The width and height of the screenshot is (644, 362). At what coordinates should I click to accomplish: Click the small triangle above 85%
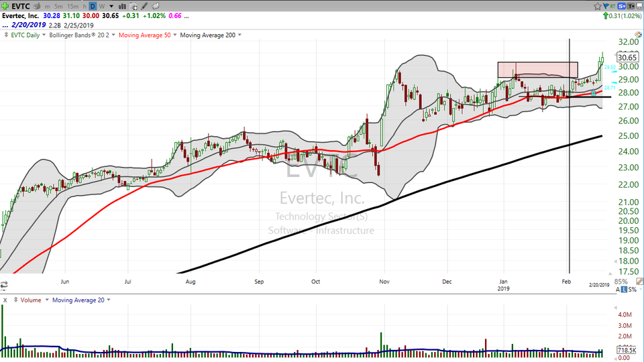point(610,274)
